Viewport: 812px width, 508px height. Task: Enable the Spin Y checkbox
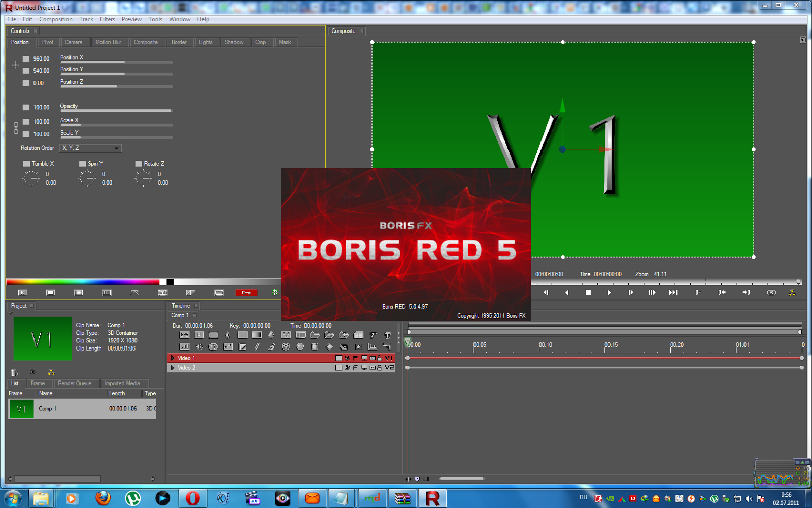point(82,164)
